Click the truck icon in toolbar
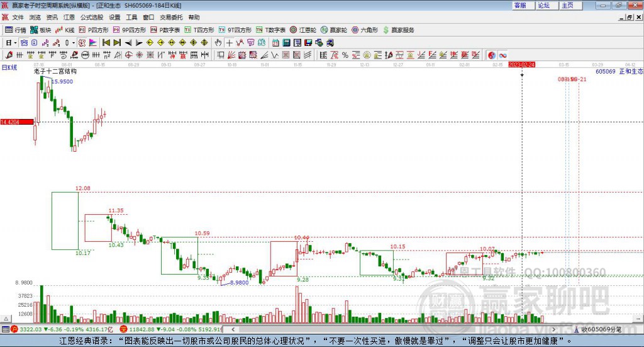 330,43
